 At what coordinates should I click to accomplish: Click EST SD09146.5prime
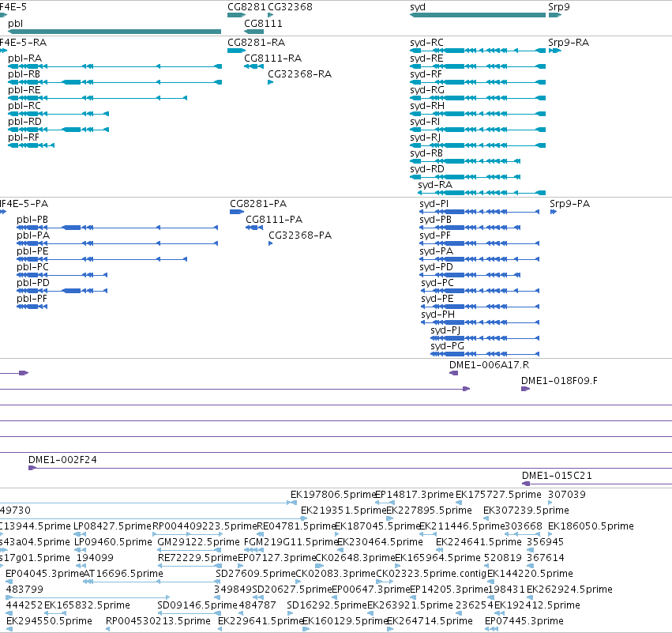click(190, 613)
